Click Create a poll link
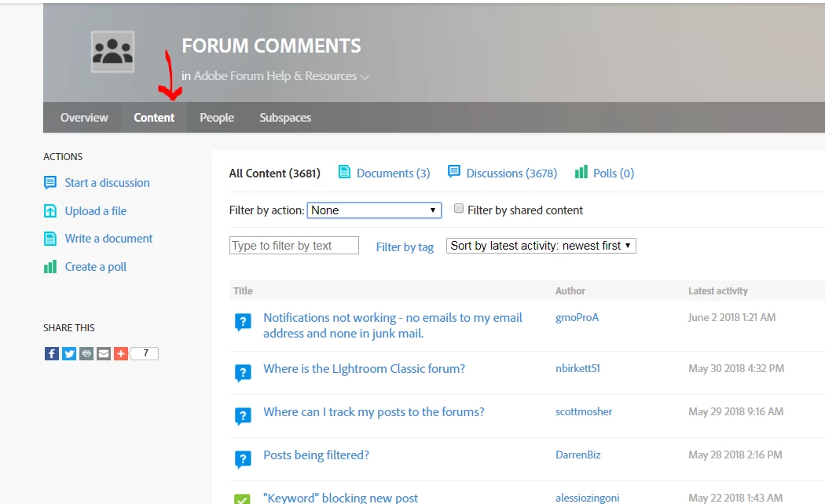Screen dimensions: 825x504 coord(96,267)
